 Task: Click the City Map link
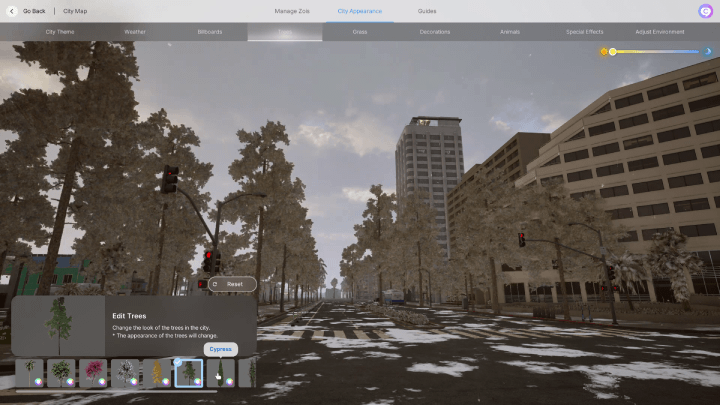(x=75, y=11)
